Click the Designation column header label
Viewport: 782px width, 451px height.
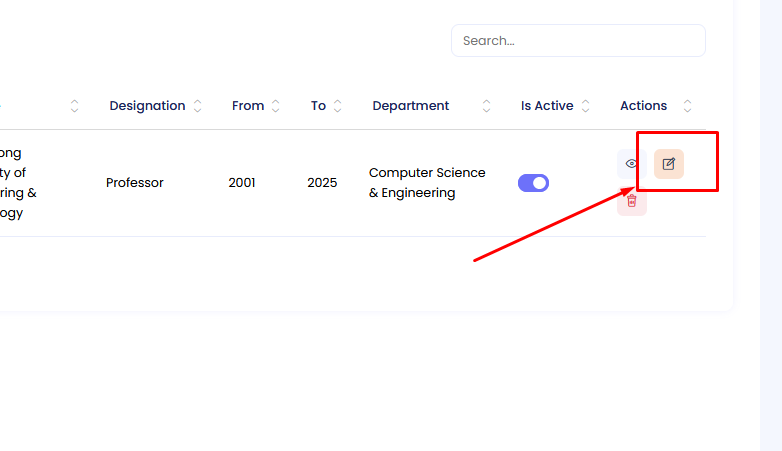click(147, 106)
